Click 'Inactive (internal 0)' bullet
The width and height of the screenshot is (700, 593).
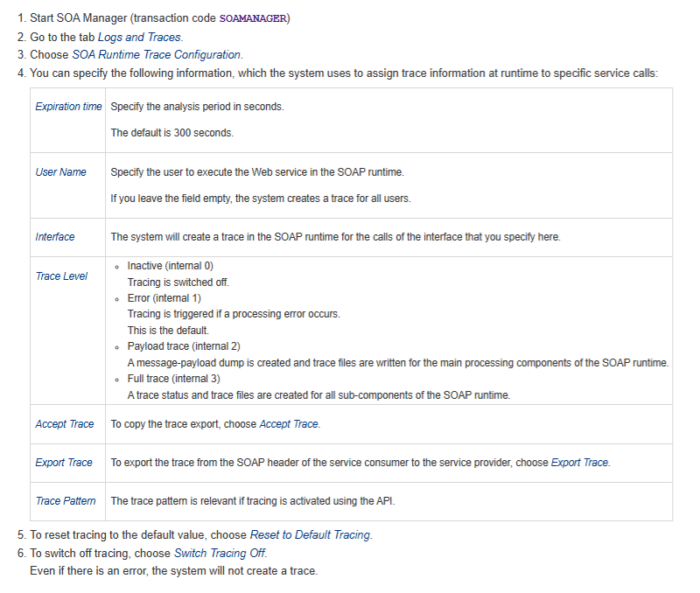coord(170,266)
